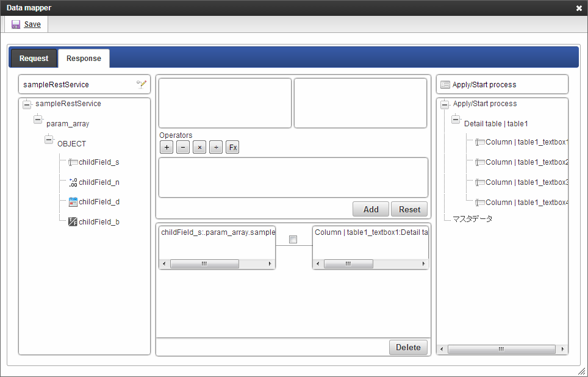Tick the checkbox on the mapping line

(x=293, y=239)
